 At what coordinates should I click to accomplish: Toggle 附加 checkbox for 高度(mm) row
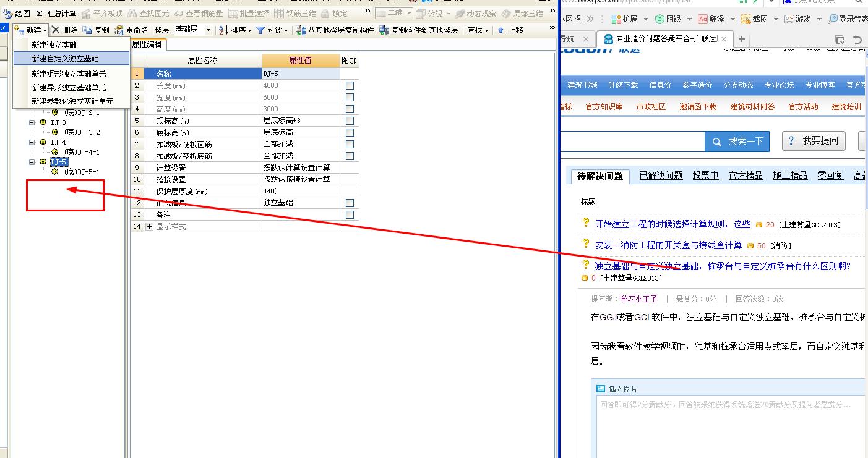(x=350, y=109)
